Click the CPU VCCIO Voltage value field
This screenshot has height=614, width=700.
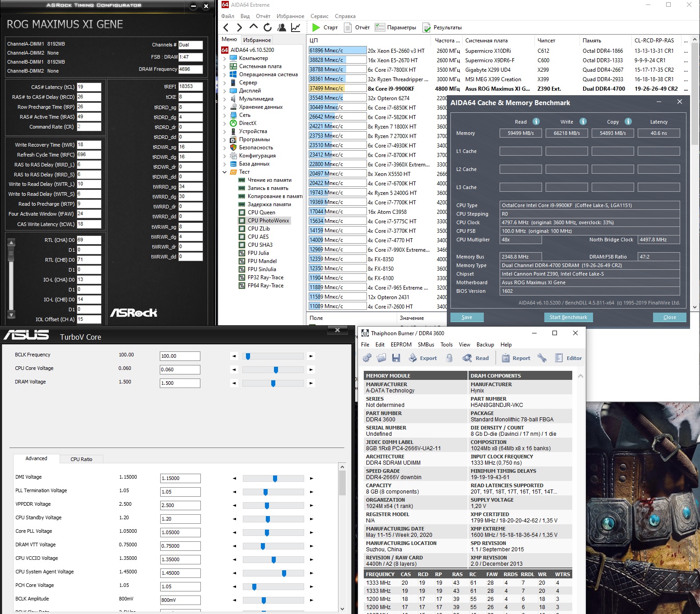tap(181, 559)
